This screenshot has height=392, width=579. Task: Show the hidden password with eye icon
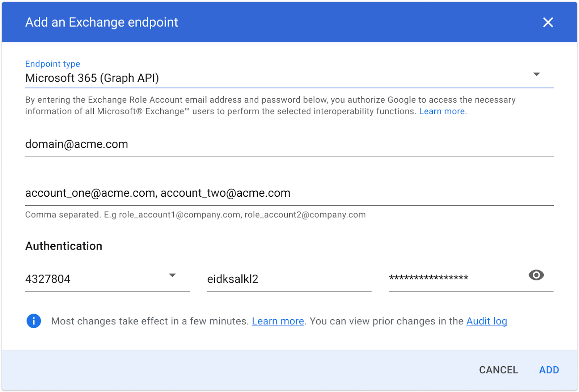pyautogui.click(x=536, y=275)
